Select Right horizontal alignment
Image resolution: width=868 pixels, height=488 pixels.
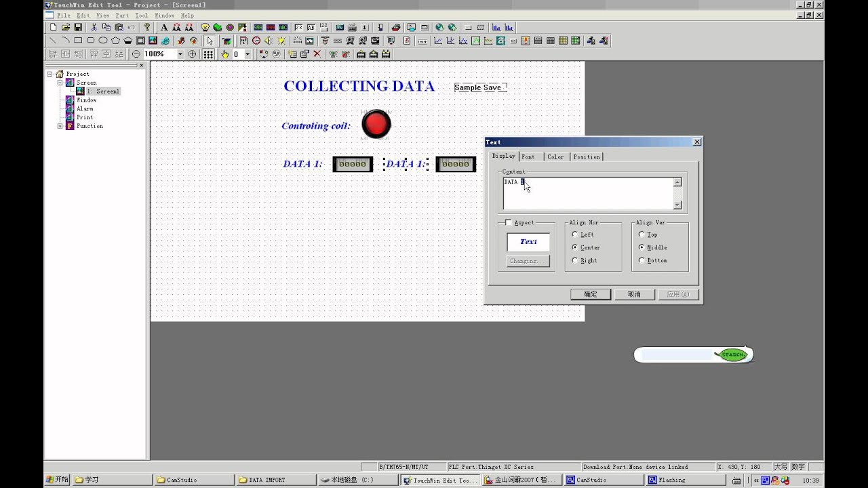click(x=575, y=260)
